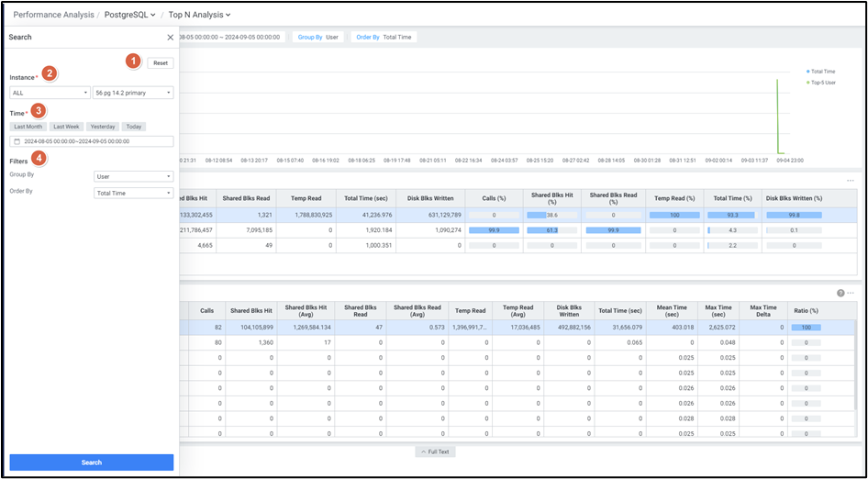This screenshot has height=479, width=868.
Task: Click the date range input field
Action: coord(92,141)
